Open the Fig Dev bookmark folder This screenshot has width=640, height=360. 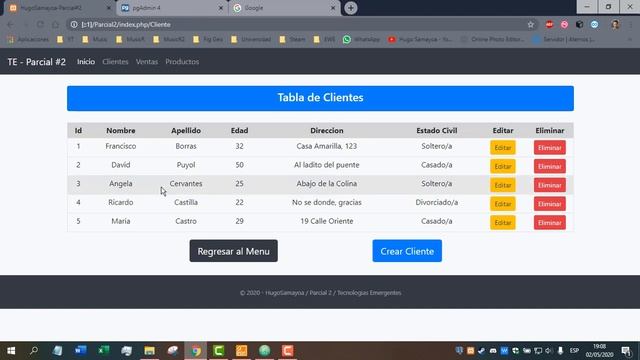[x=208, y=39]
